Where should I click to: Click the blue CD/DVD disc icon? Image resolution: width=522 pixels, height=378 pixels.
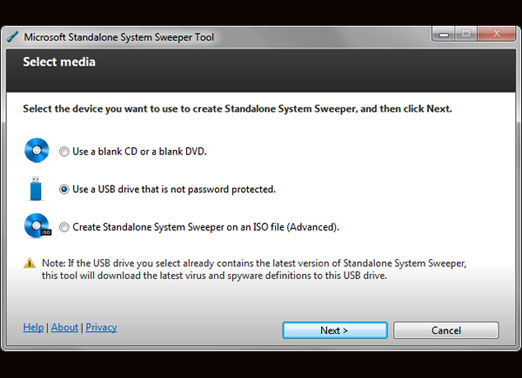37,150
